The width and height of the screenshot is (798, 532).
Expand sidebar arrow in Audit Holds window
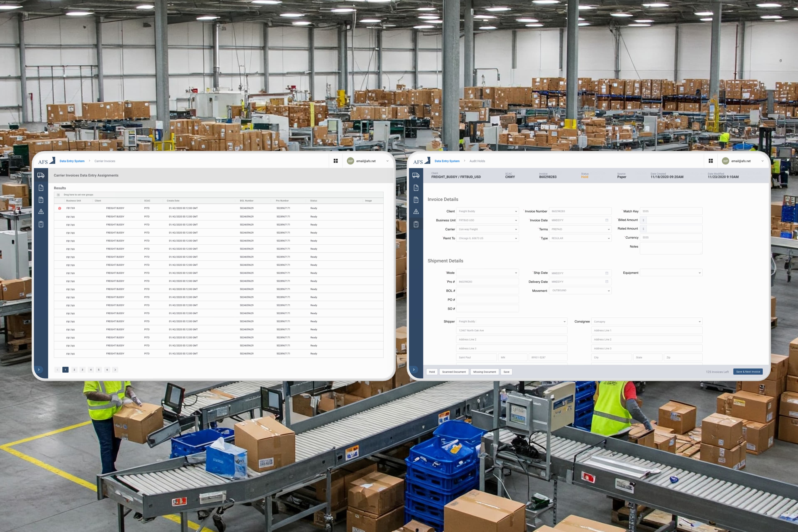[414, 369]
